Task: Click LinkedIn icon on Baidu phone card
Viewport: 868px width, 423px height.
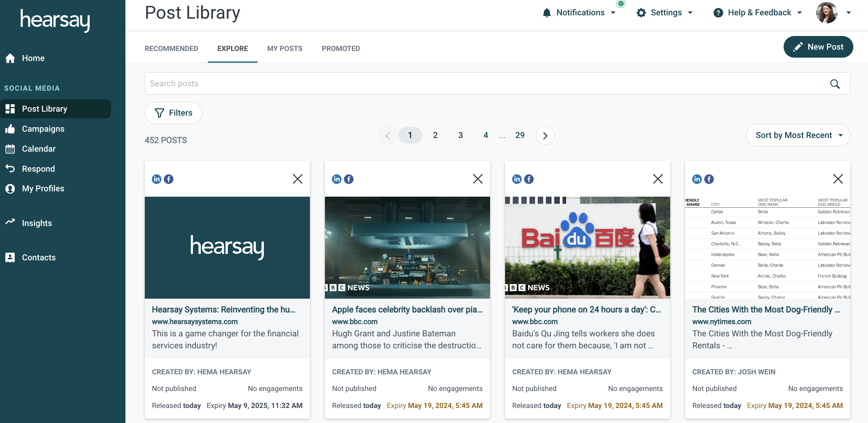Action: (x=517, y=179)
